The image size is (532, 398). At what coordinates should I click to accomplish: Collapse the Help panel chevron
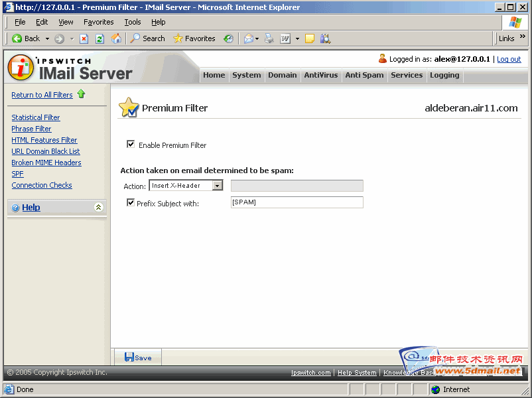[x=99, y=207]
